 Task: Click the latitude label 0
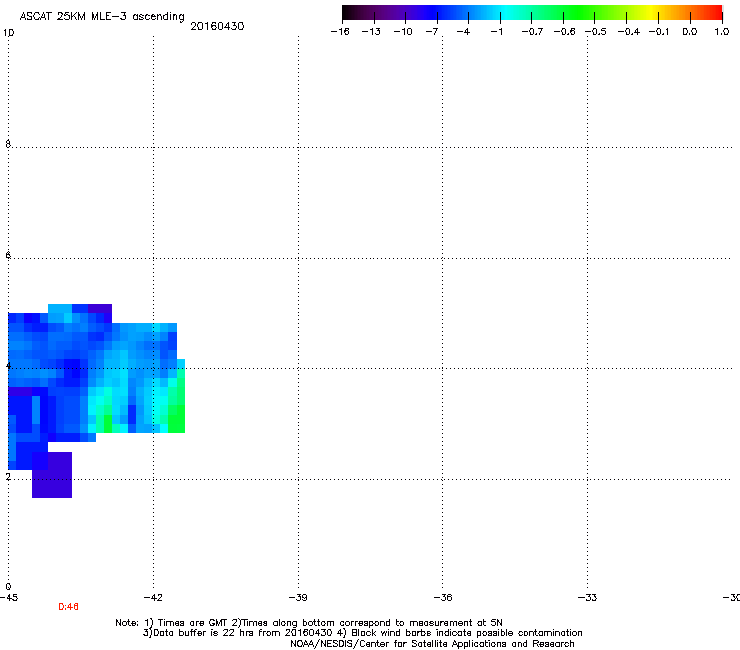(8, 587)
